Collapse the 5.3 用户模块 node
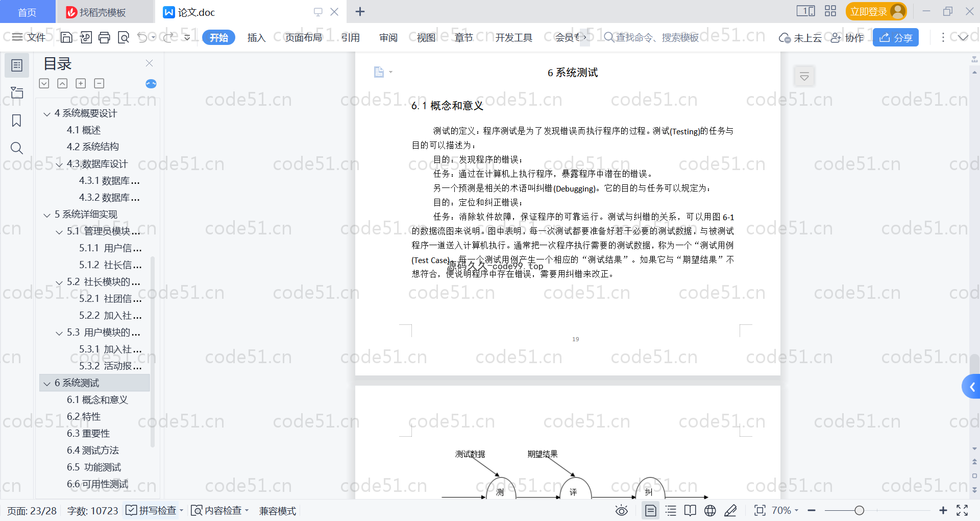 pos(59,333)
